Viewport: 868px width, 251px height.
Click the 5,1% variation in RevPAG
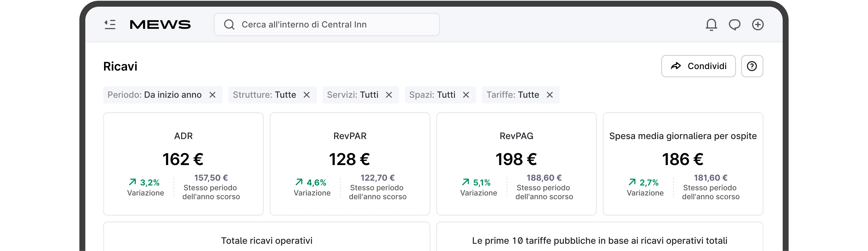476,182
